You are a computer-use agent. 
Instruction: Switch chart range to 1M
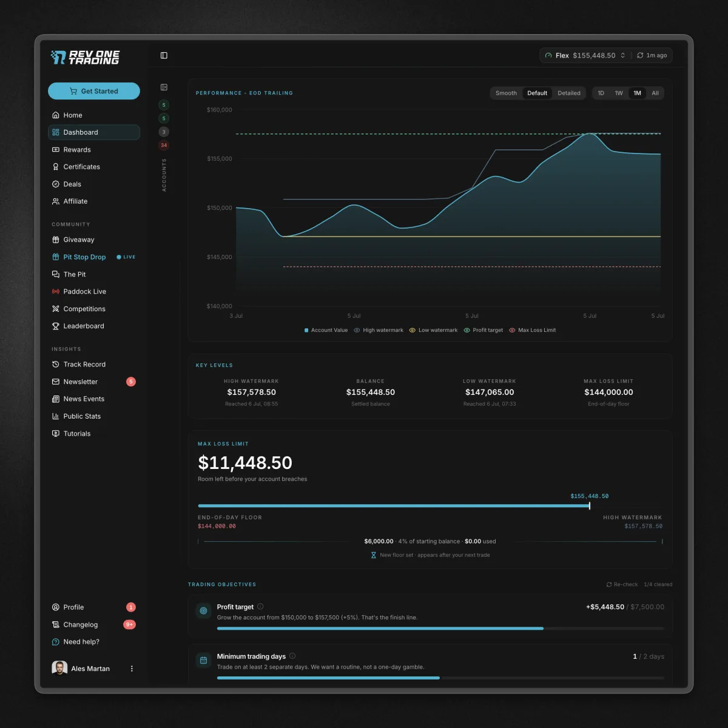point(637,93)
